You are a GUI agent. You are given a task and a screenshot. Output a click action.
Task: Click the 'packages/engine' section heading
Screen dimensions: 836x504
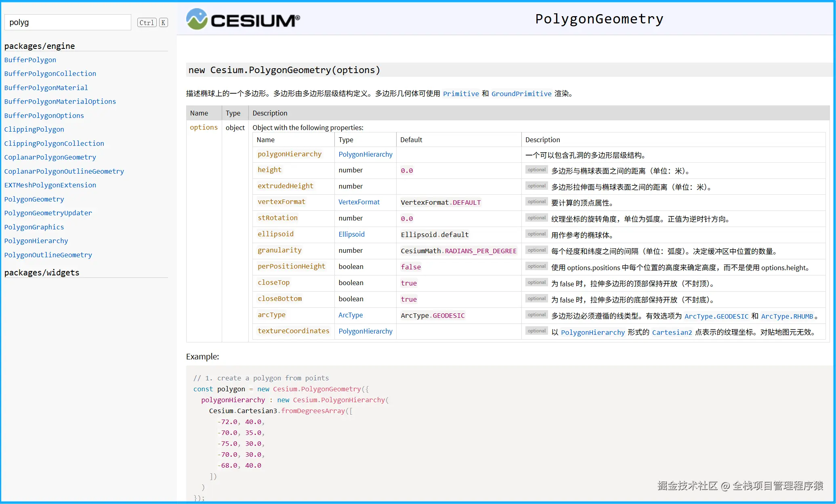(x=40, y=46)
